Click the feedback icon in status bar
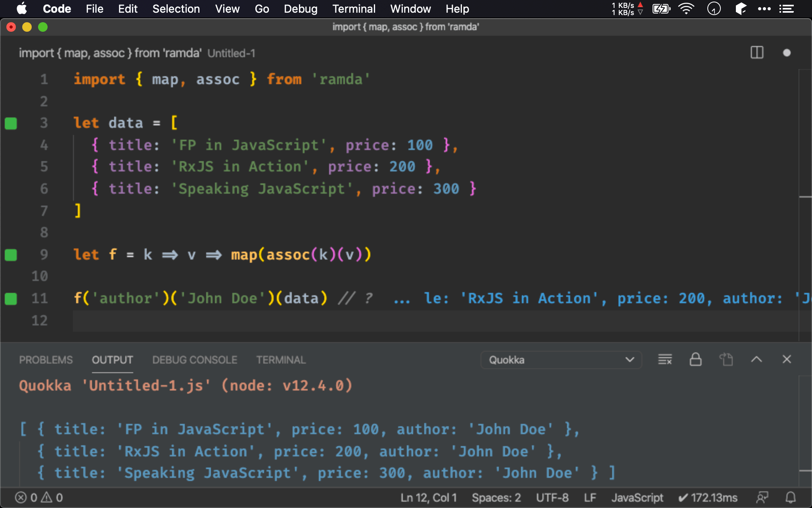This screenshot has height=508, width=812. tap(762, 498)
